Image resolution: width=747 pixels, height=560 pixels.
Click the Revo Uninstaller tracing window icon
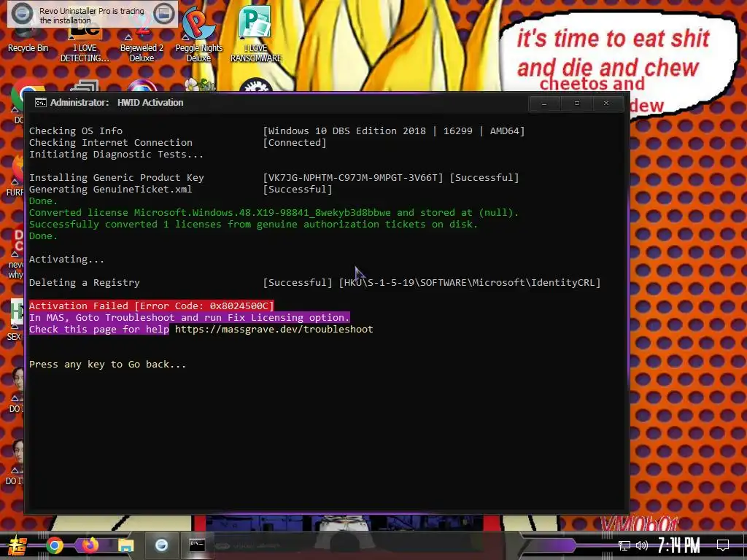(x=164, y=14)
